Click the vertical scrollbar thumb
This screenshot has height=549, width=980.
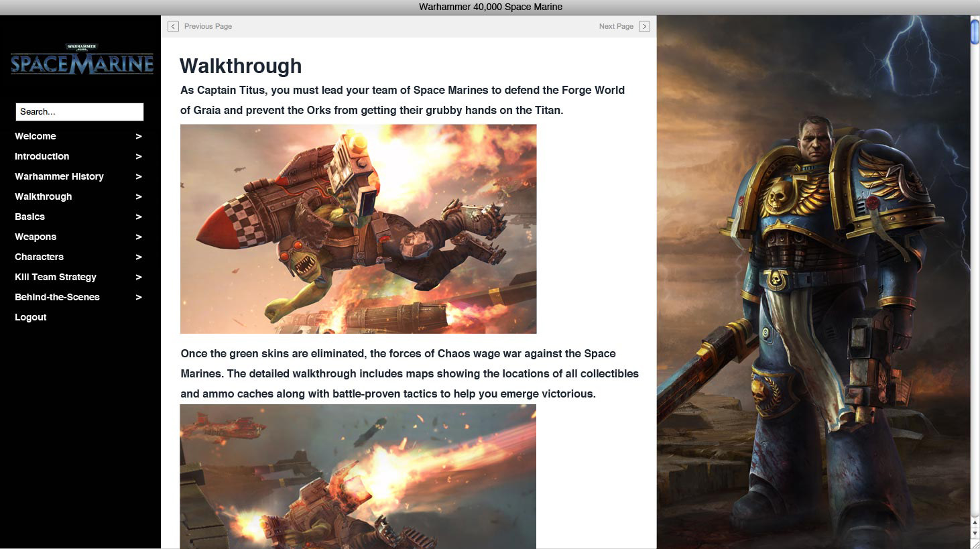[975, 32]
